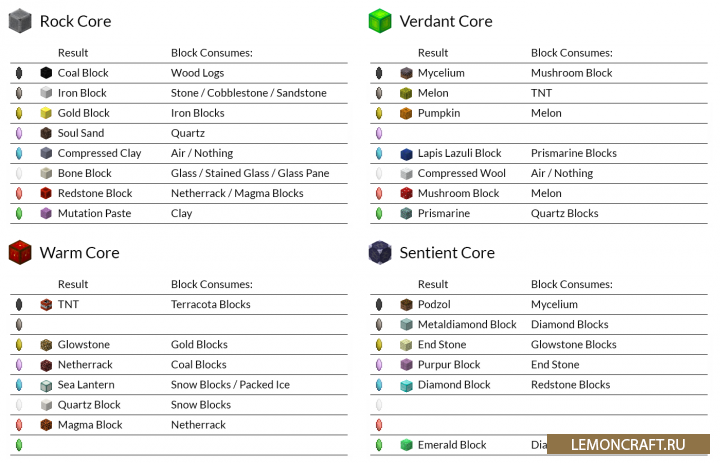Click the cyan gem in Compressed Clay row
The image size is (720, 463).
click(x=19, y=153)
